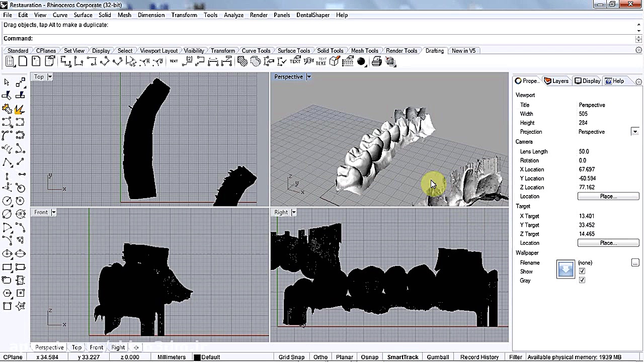Image resolution: width=644 pixels, height=362 pixels.
Task: Select the Hatch tool icon
Action: pos(243,62)
